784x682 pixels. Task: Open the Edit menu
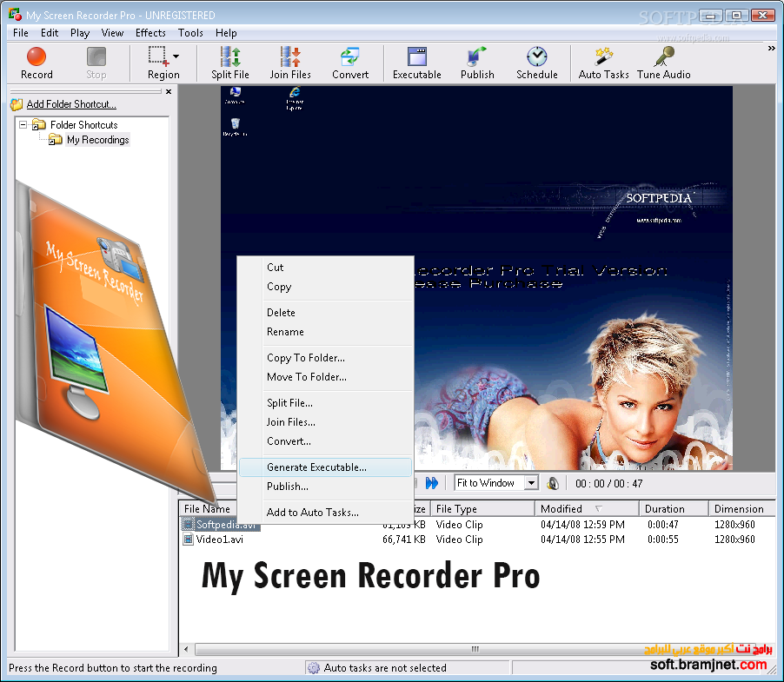tap(50, 33)
